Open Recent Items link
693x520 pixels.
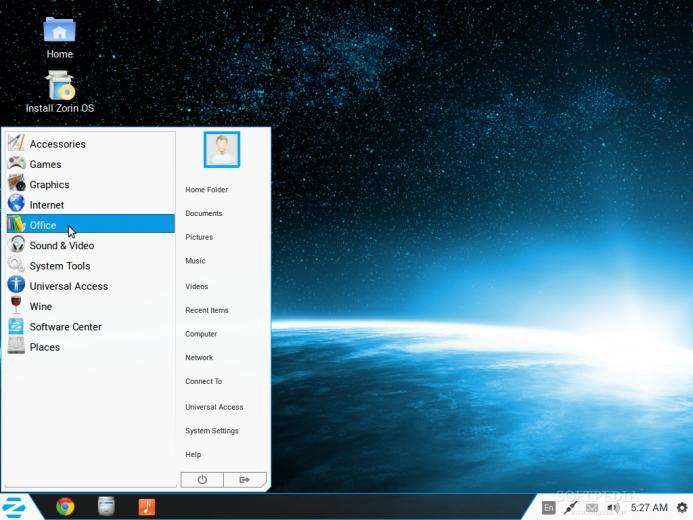[207, 311]
